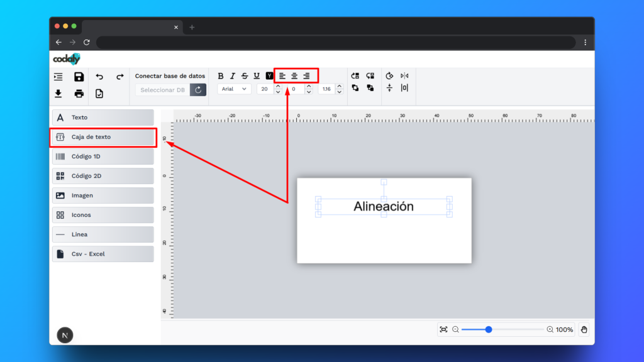Add a Linea element

click(x=103, y=234)
